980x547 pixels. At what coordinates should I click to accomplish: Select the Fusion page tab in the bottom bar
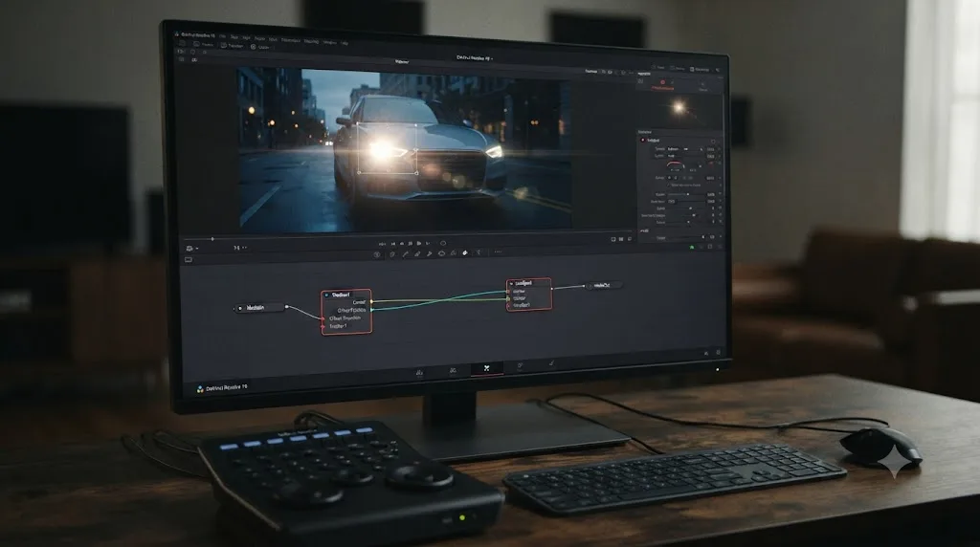[486, 369]
